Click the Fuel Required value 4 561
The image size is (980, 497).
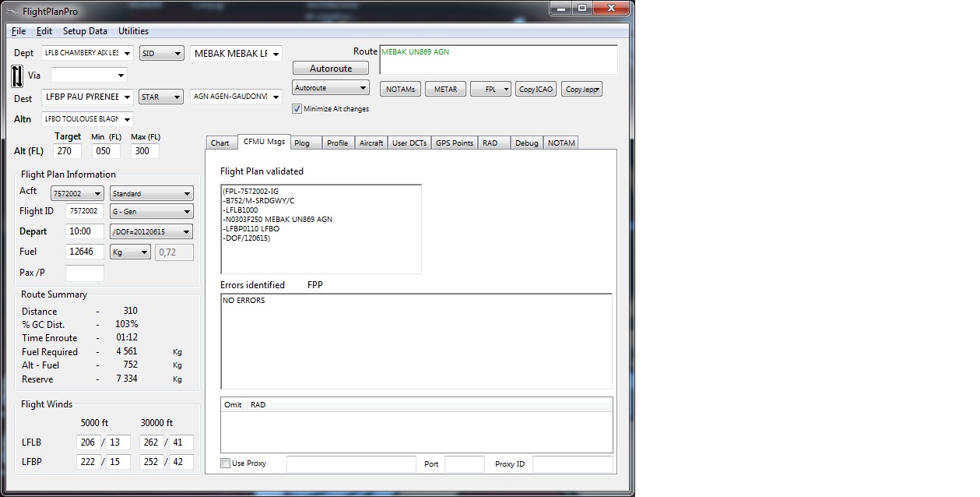[x=127, y=352]
